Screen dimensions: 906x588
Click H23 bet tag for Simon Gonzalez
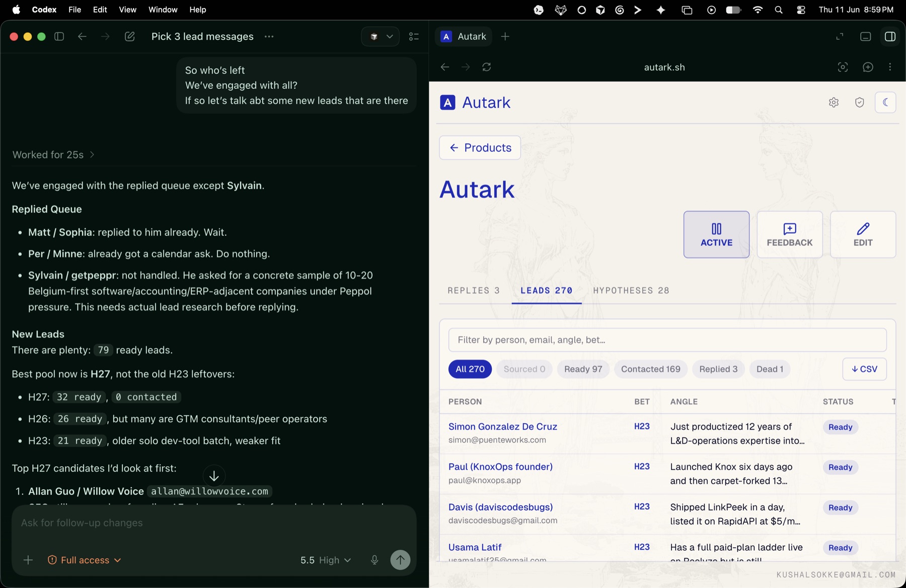point(642,427)
